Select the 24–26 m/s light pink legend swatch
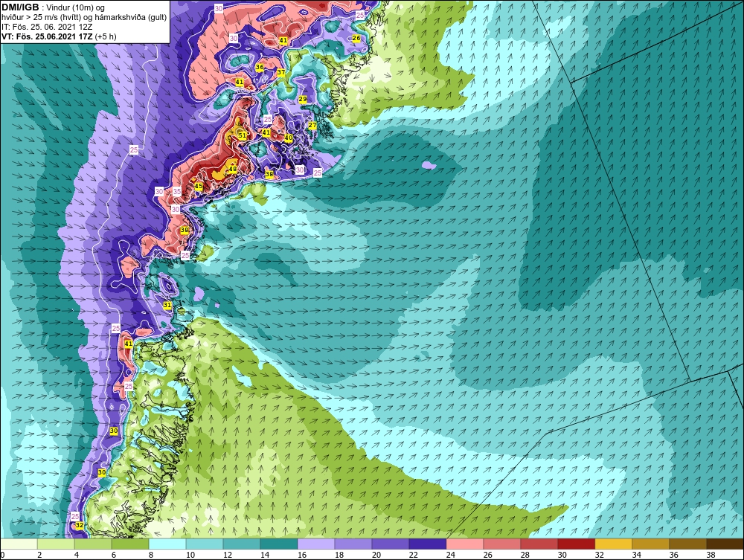The height and width of the screenshot is (560, 744). (x=465, y=544)
